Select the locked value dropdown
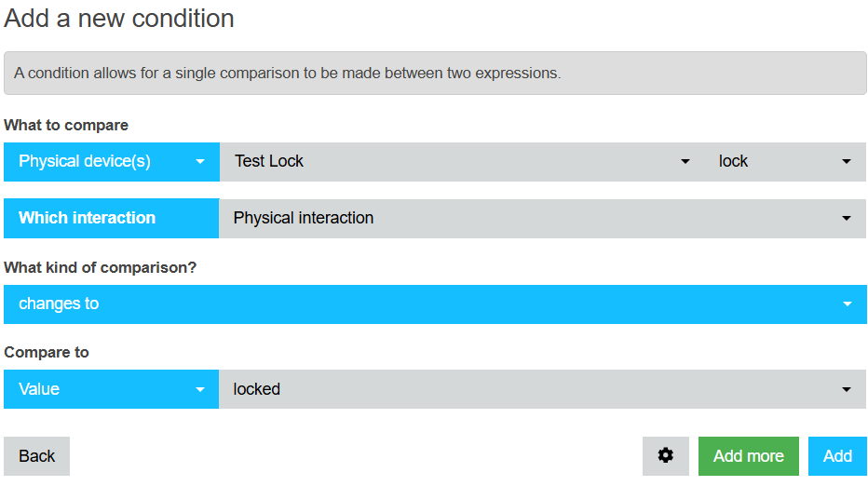The height and width of the screenshot is (486, 868). coord(542,389)
